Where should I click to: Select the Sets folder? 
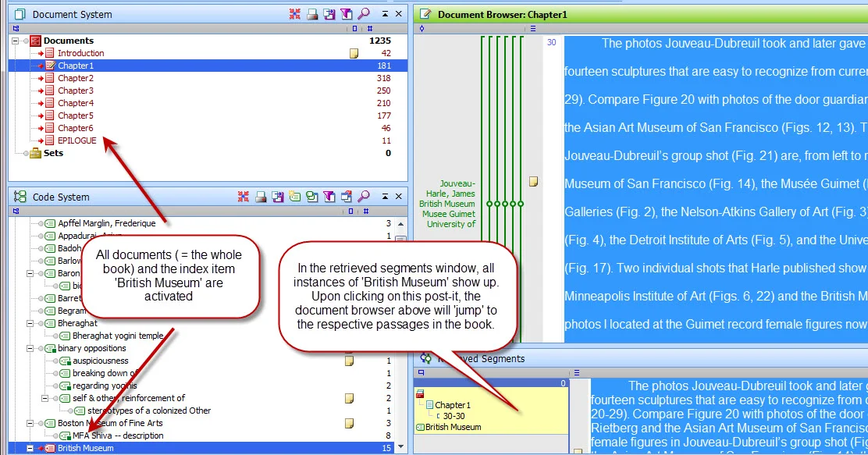53,153
